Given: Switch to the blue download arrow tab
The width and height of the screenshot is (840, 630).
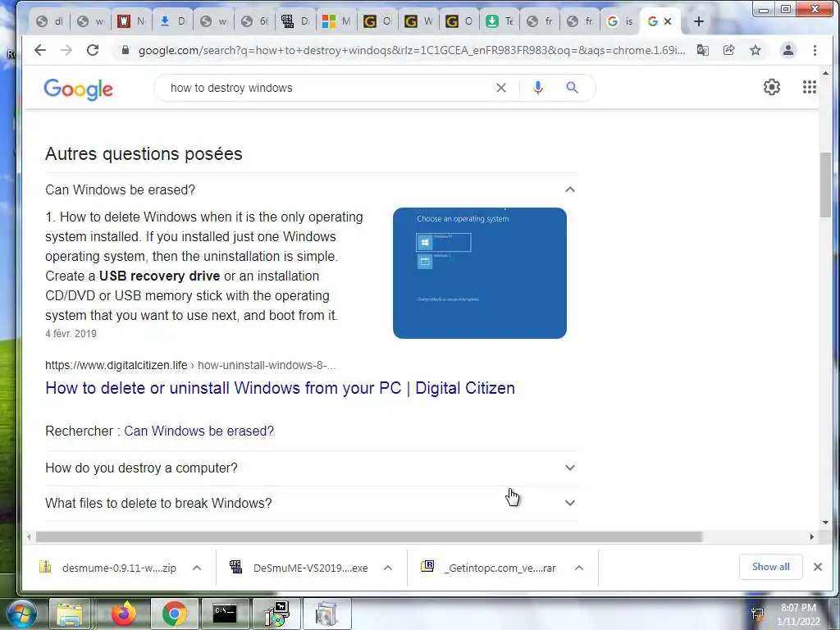Looking at the screenshot, I should (x=173, y=21).
